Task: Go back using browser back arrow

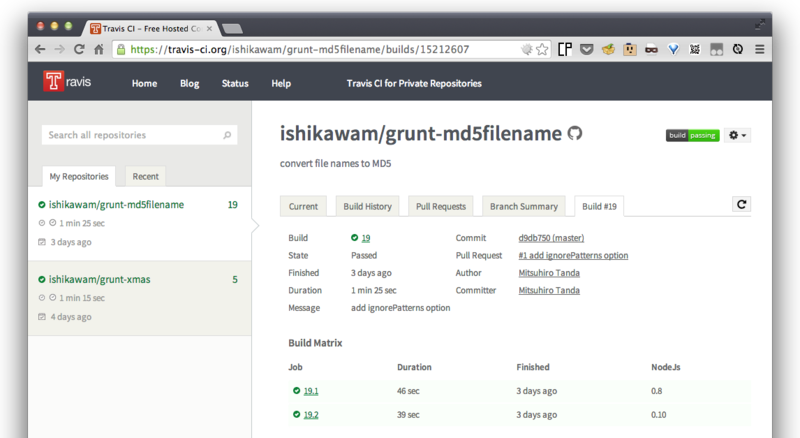Action: coord(40,50)
